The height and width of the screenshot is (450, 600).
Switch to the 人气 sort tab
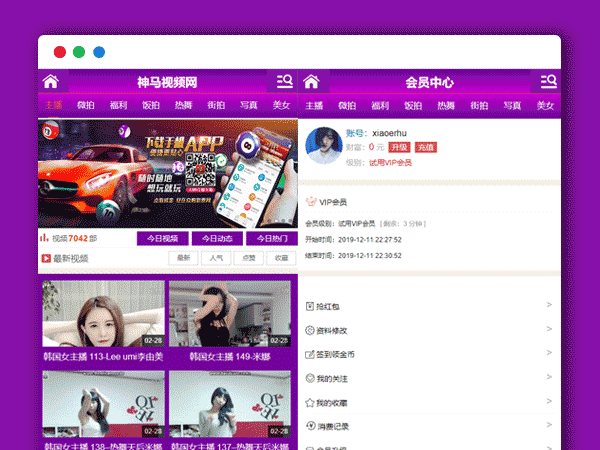tap(216, 258)
